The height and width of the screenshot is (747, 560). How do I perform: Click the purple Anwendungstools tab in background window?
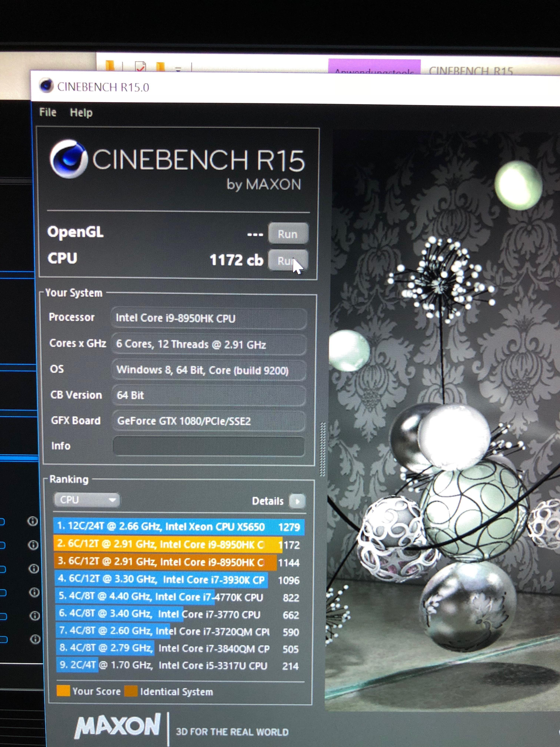[x=374, y=67]
